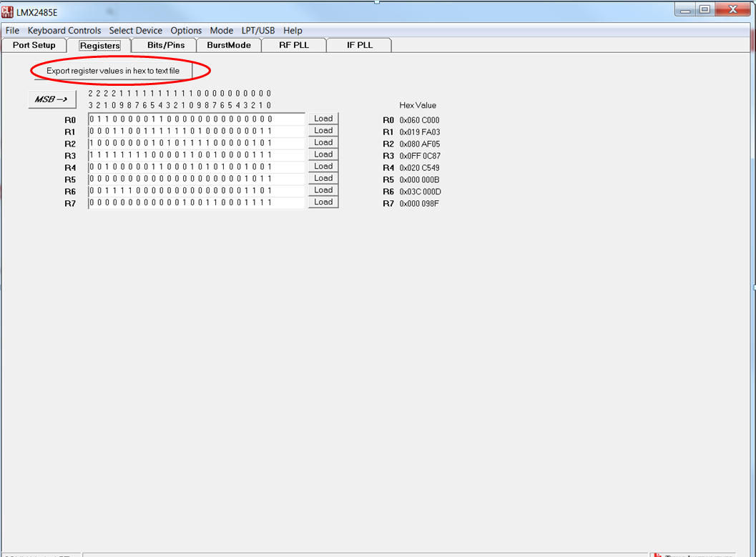Switch to the Port Setup tab
Viewport: 756px width, 557px height.
coord(34,45)
